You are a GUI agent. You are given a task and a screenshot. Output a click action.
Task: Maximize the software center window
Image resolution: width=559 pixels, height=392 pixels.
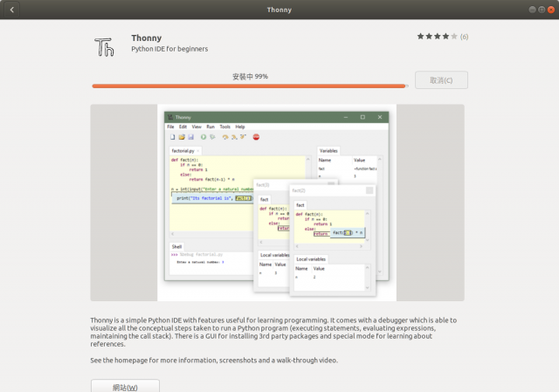pyautogui.click(x=542, y=10)
